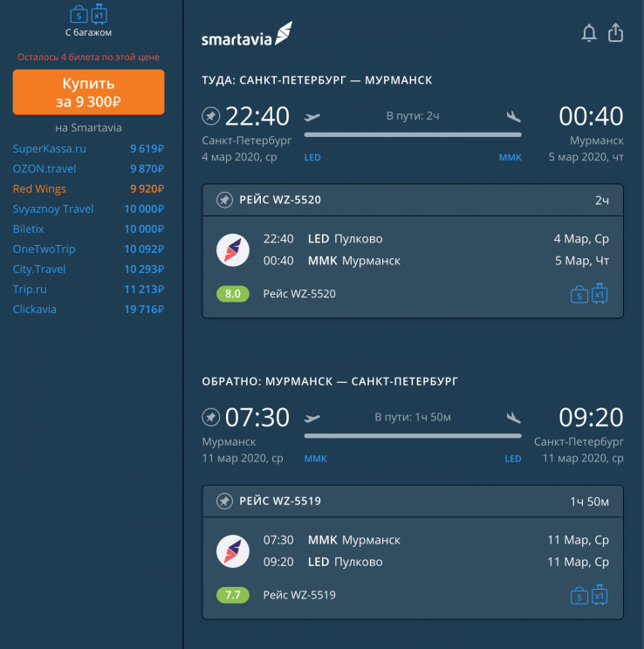Toggle pin on РЕЙС WZ-5520 header
This screenshot has height=649, width=644.
224,200
